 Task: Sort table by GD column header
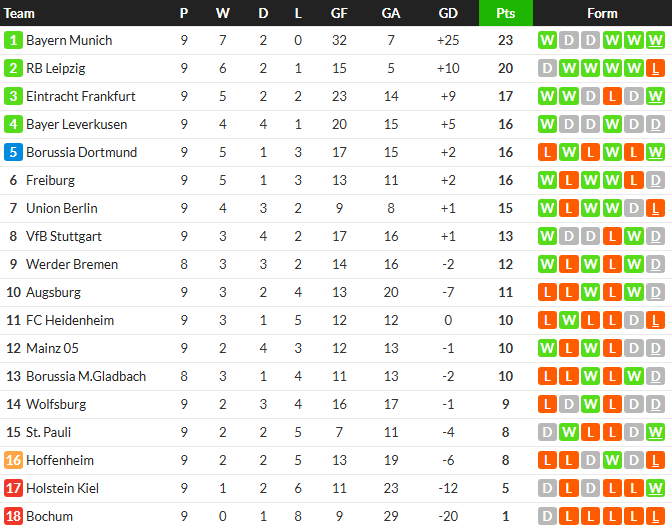[448, 13]
